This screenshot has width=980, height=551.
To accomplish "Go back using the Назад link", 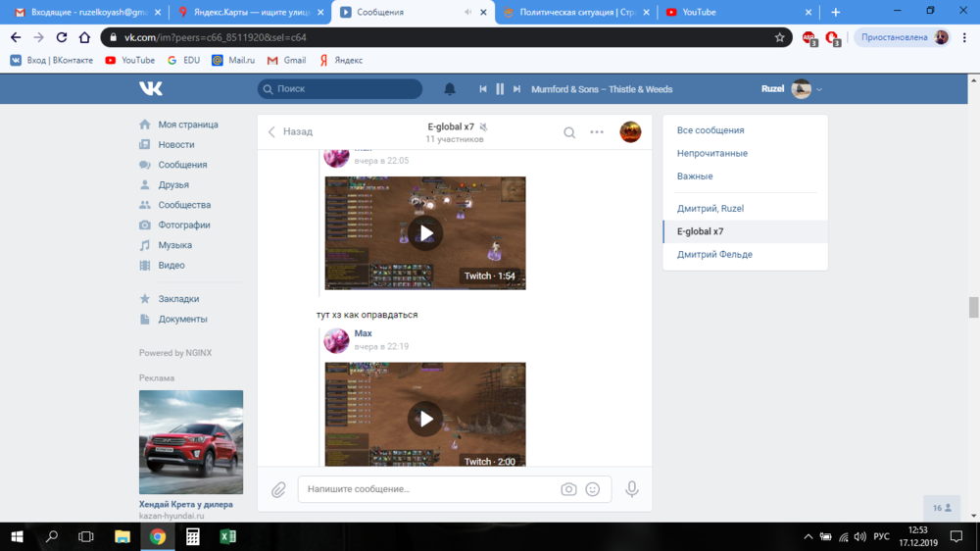I will point(291,131).
